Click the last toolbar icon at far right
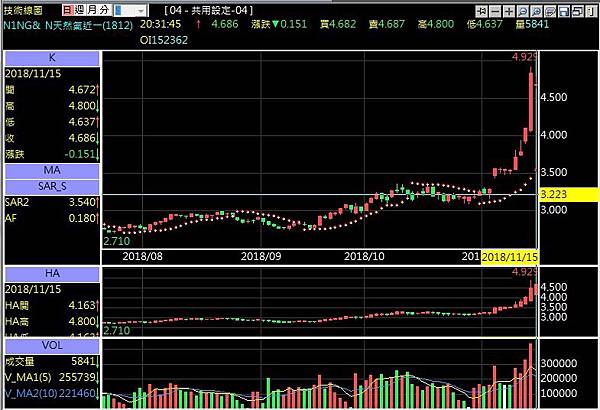The width and height of the screenshot is (600, 410). pos(591,11)
